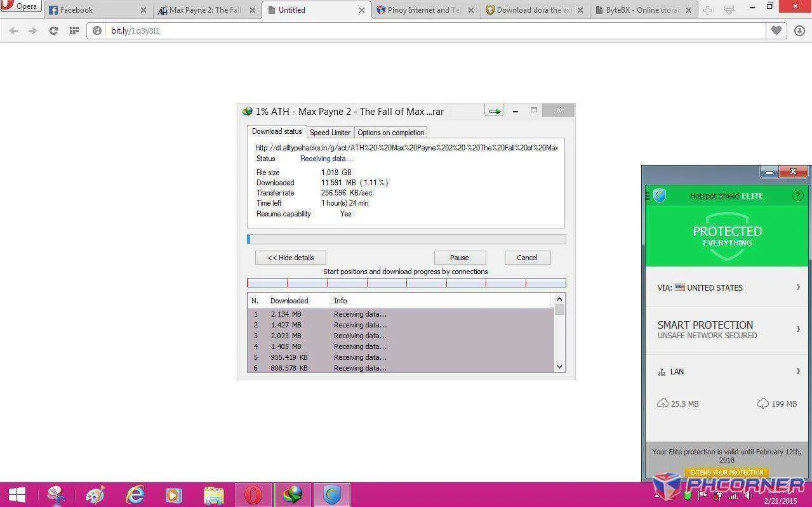Screen dimensions: 812x507
Task: Click the IDM icon in the download dialog title
Action: [x=248, y=111]
